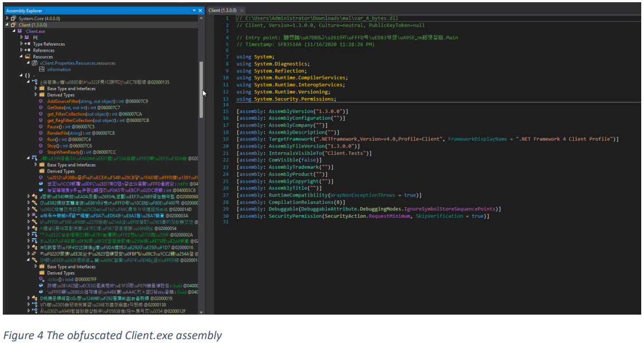The image size is (644, 343).
Task: Collapse the Client (1.3.0.0) assembly node
Action: 7,24
